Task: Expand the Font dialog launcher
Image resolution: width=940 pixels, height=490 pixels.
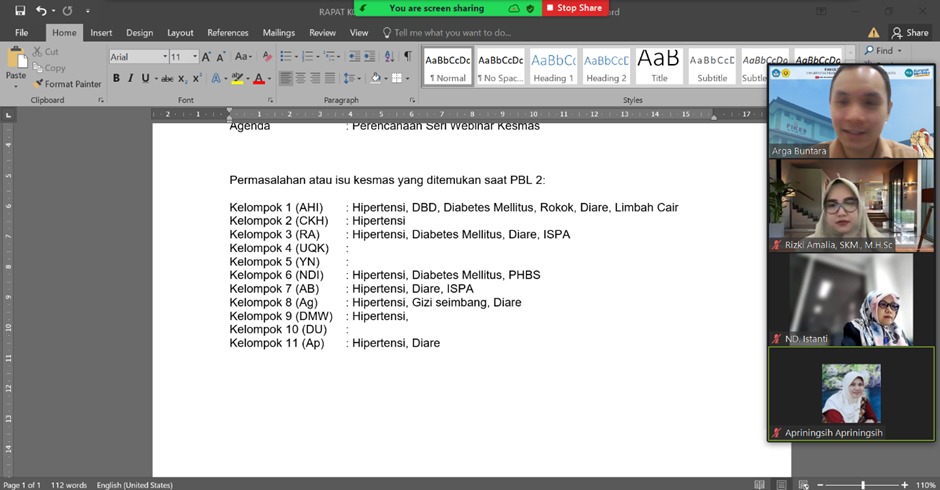Action: pos(270,101)
